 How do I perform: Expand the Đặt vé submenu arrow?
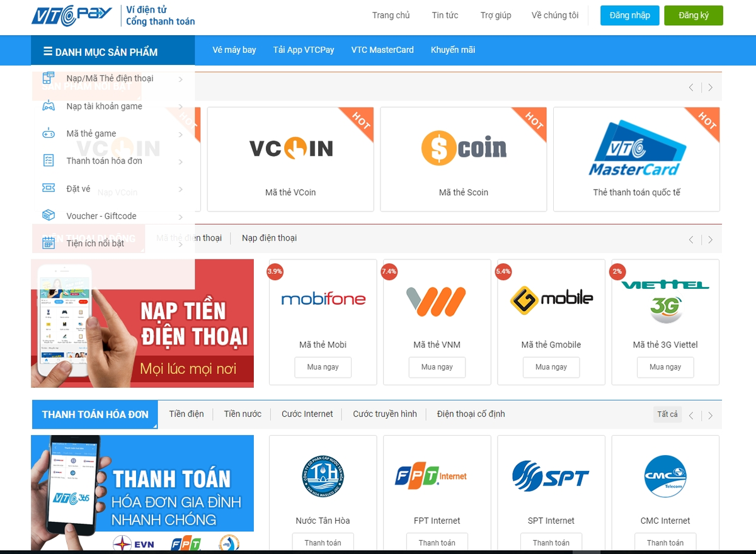tap(181, 189)
